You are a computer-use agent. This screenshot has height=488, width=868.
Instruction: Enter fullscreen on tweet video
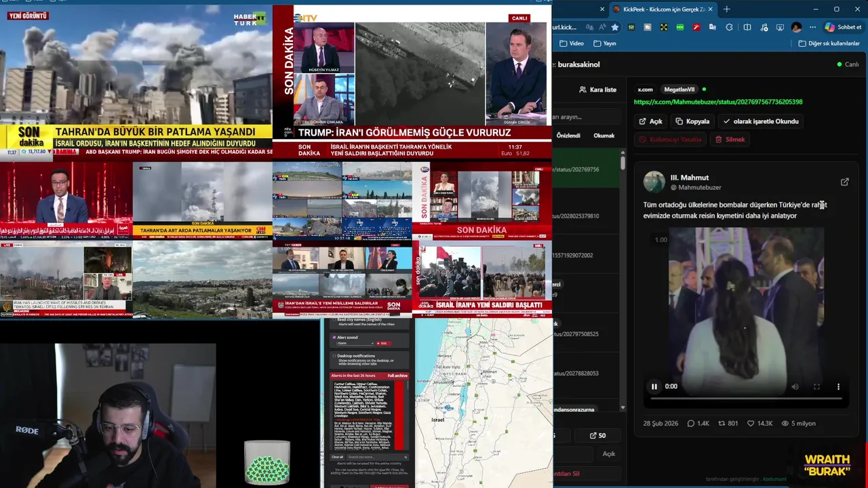click(x=816, y=386)
